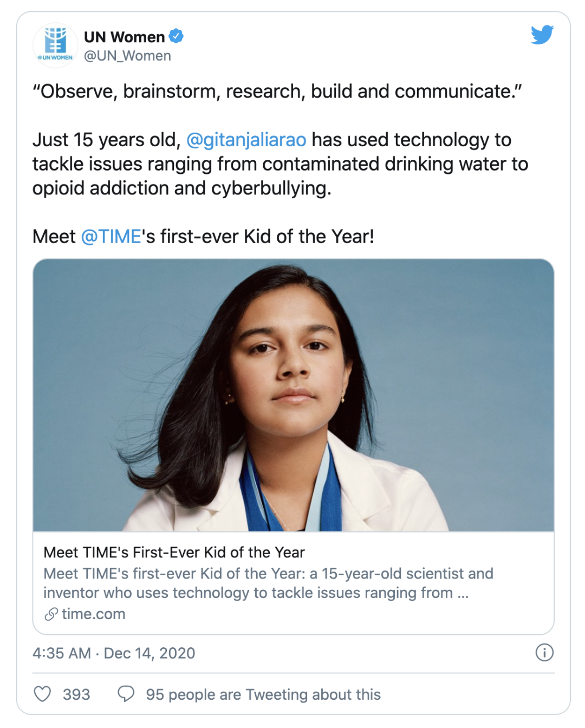
Task: Click the 4:35 AM Dec 14, 2020 timestamp
Action: coord(114,653)
